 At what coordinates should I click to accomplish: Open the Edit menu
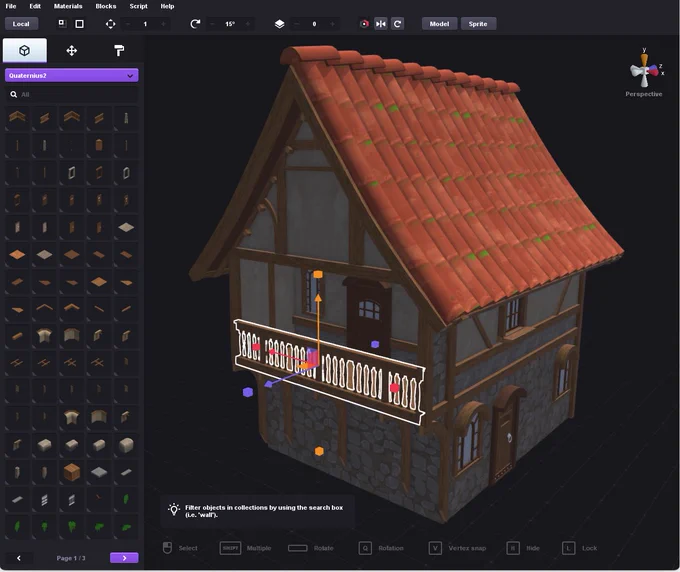tap(35, 6)
